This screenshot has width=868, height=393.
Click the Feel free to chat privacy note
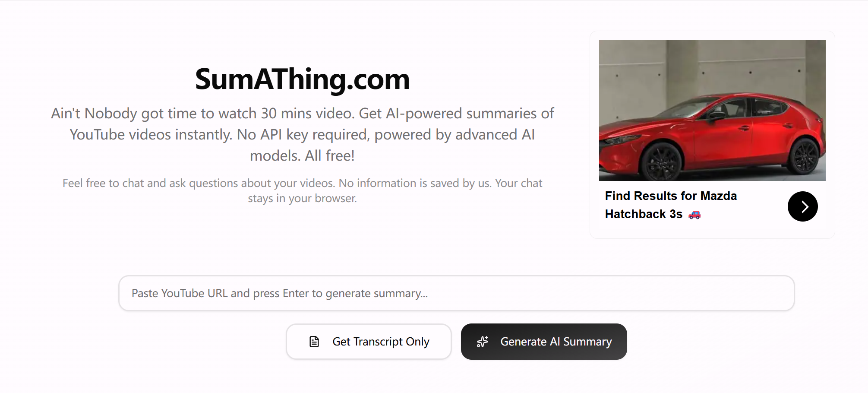(302, 190)
